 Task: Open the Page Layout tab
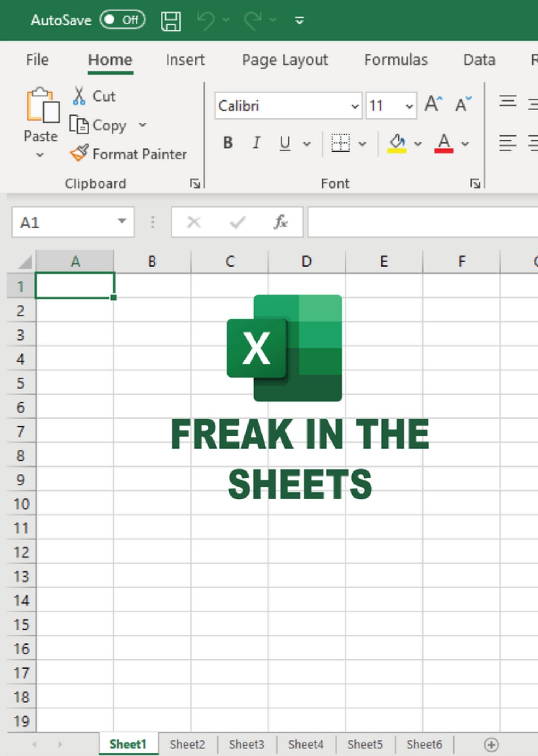pos(285,61)
